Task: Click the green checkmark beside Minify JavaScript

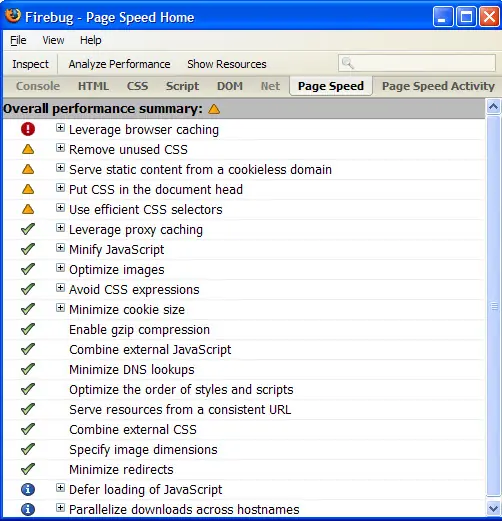Action: tap(28, 249)
